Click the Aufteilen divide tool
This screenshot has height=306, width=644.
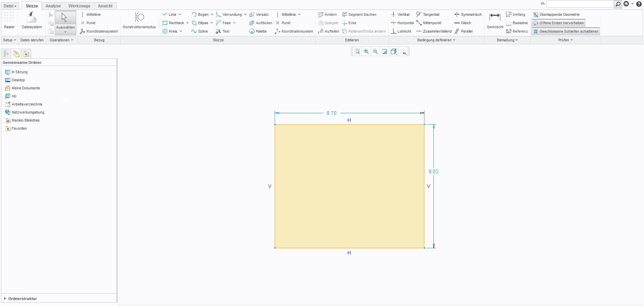[x=329, y=31]
